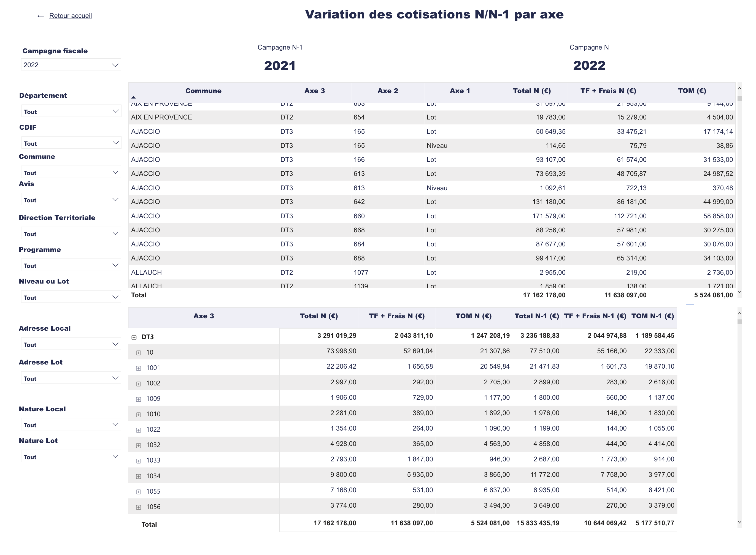
Task: Open the Département filter dropdown
Action: 71,111
